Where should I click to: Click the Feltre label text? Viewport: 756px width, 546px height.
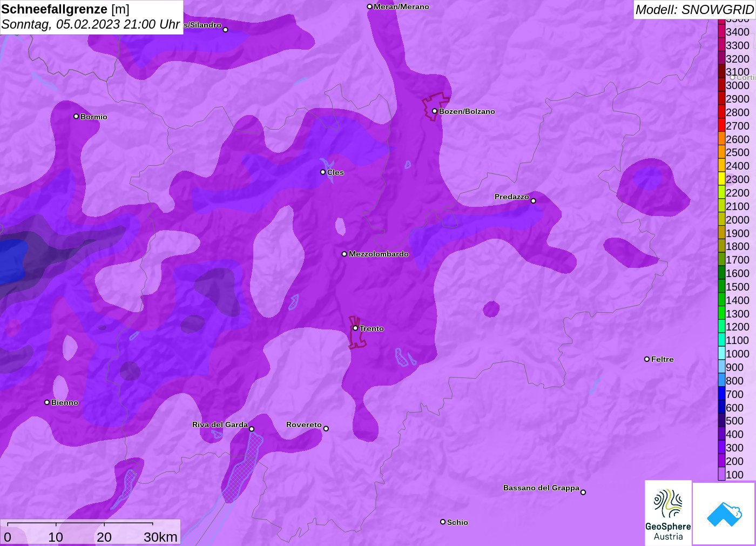click(x=663, y=359)
